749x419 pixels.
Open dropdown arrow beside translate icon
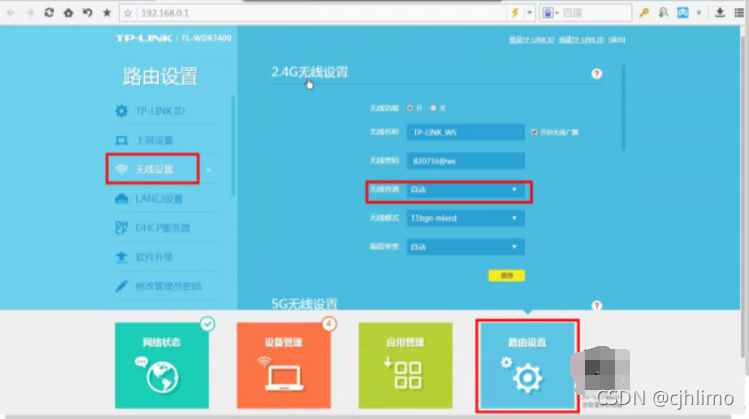(x=699, y=13)
